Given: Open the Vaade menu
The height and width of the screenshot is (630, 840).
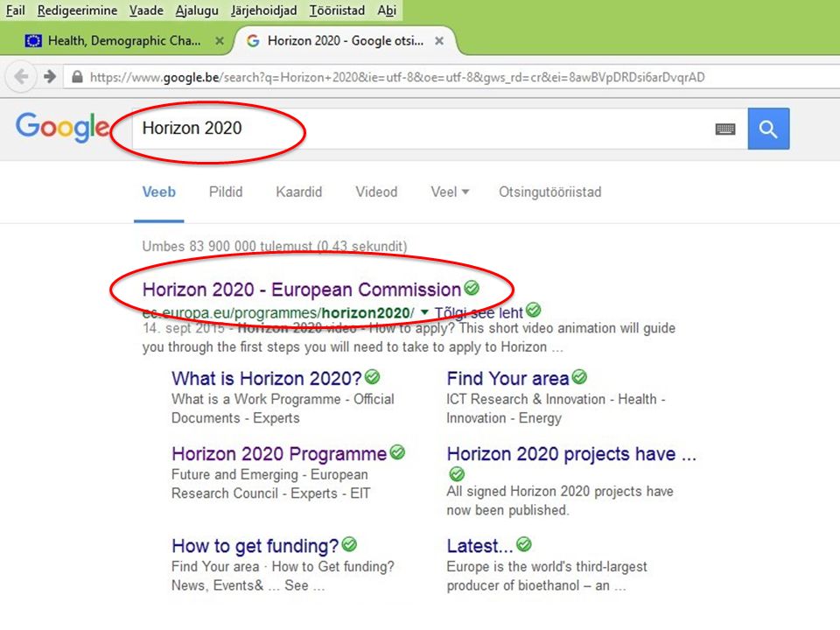Looking at the screenshot, I should click(x=146, y=10).
